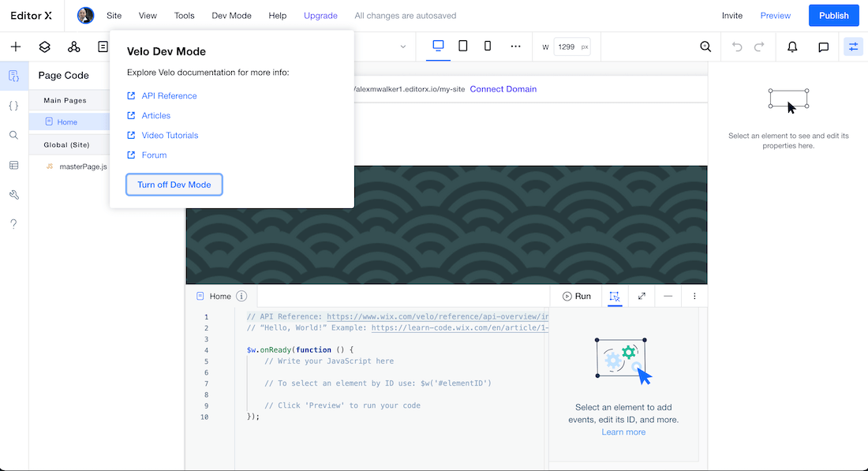Image resolution: width=868 pixels, height=471 pixels.
Task: Click the notifications bell icon
Action: [792, 47]
